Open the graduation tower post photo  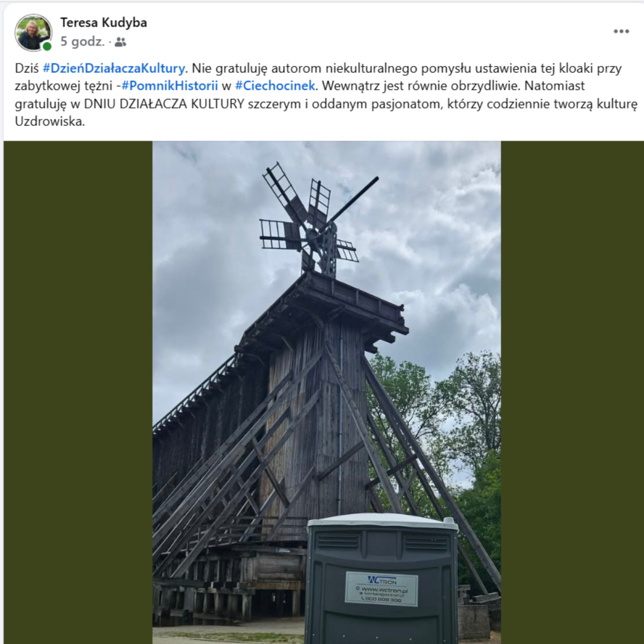coord(326,392)
